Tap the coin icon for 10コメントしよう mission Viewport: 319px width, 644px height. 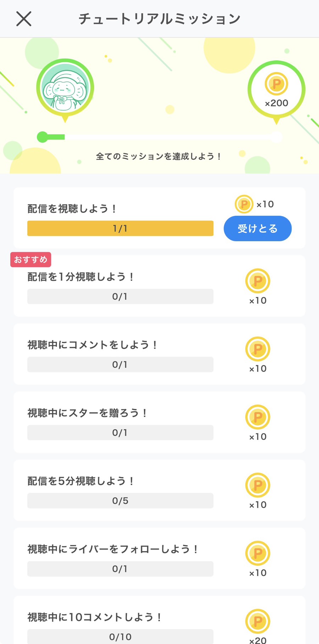point(258,621)
